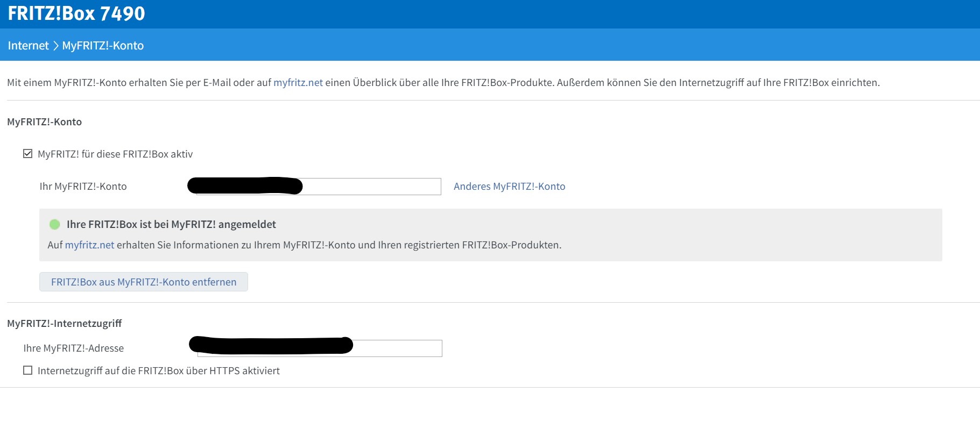Viewport: 980px width, 421px height.
Task: Open the myfritz.net link in the gray status box
Action: tap(89, 245)
